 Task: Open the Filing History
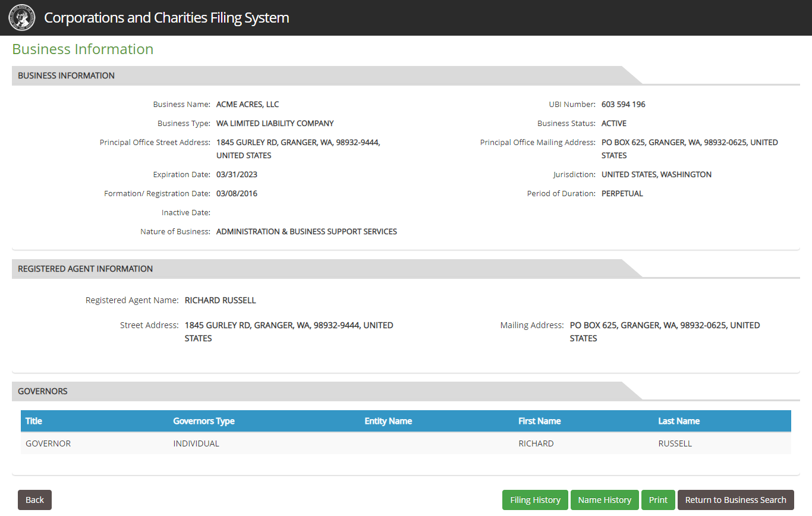click(535, 500)
